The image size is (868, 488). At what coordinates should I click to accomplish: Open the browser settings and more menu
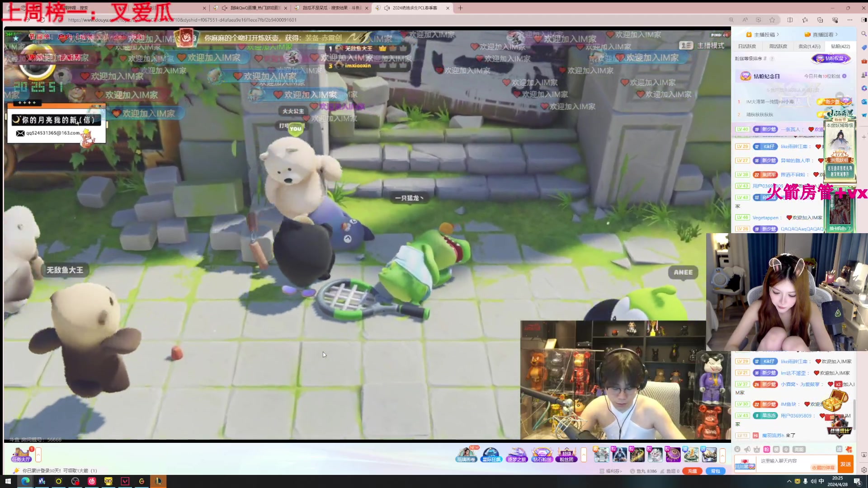pos(850,20)
